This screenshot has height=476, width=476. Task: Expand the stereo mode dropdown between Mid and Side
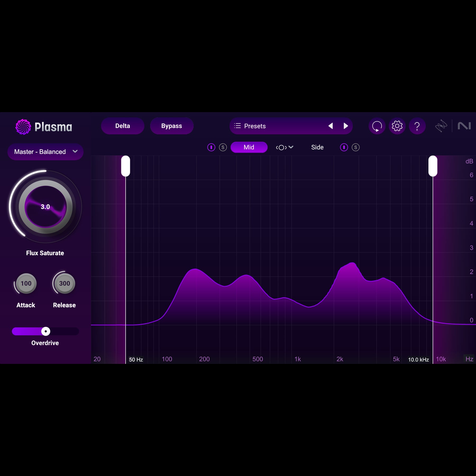point(285,147)
